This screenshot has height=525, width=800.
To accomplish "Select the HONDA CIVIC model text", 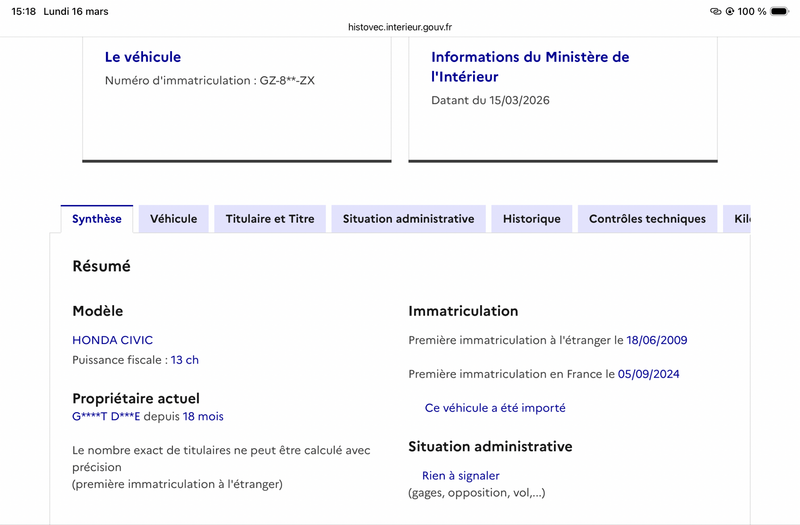I will (x=112, y=340).
